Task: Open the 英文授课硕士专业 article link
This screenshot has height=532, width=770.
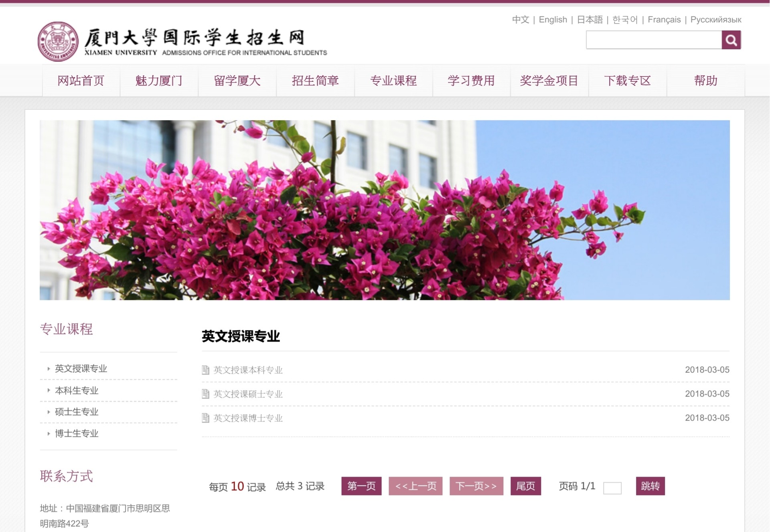Action: pyautogui.click(x=248, y=394)
